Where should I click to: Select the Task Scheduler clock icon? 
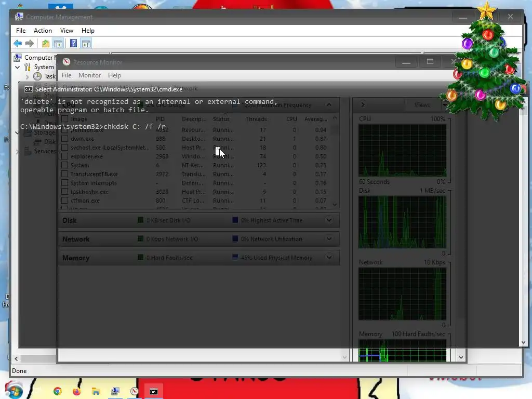coord(37,76)
